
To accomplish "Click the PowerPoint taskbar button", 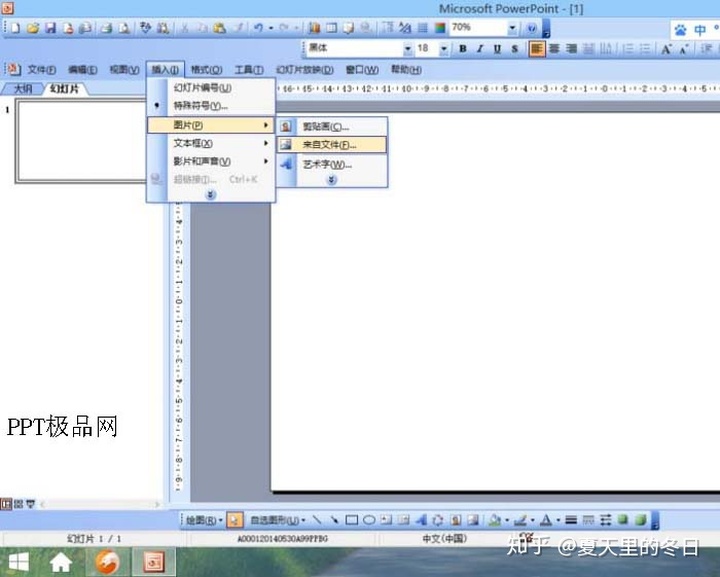I will click(x=154, y=562).
